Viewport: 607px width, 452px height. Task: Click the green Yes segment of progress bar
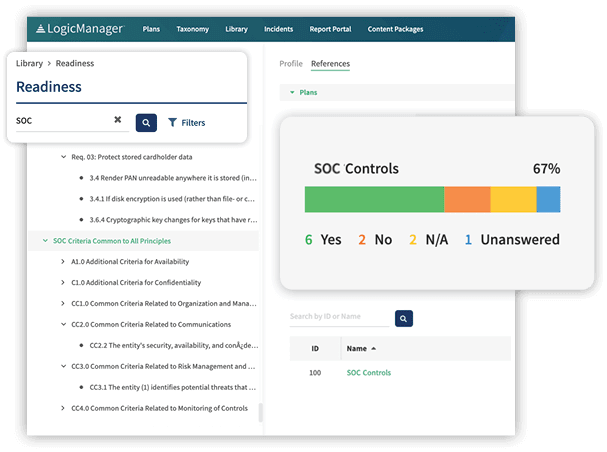point(374,199)
